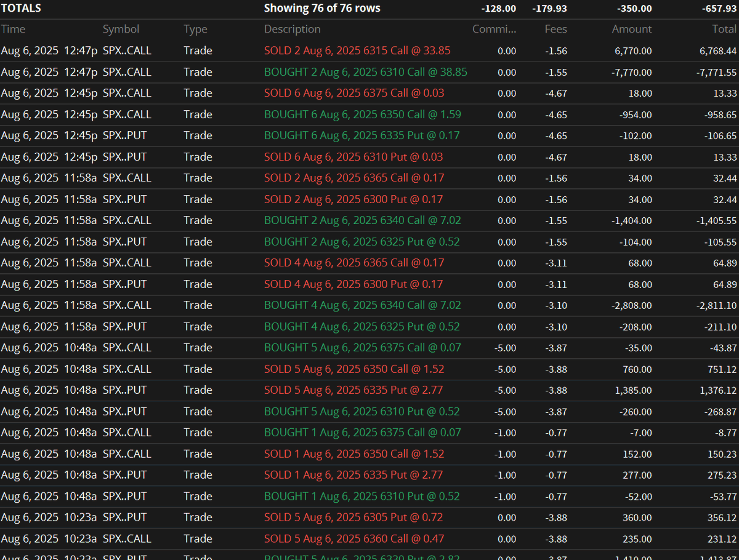This screenshot has width=739, height=560.
Task: Sort by the Symbol column header
Action: point(121,29)
